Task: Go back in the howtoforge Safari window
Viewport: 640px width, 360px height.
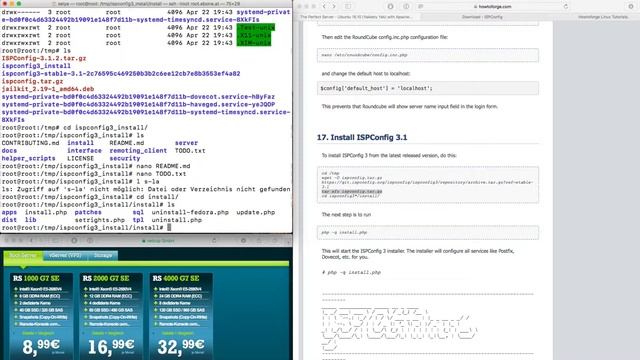Action: click(x=324, y=7)
